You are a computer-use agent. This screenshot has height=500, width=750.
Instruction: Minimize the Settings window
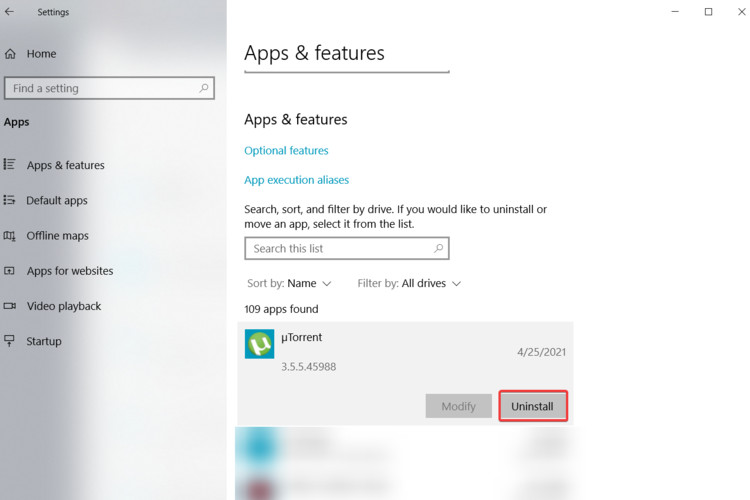point(675,12)
